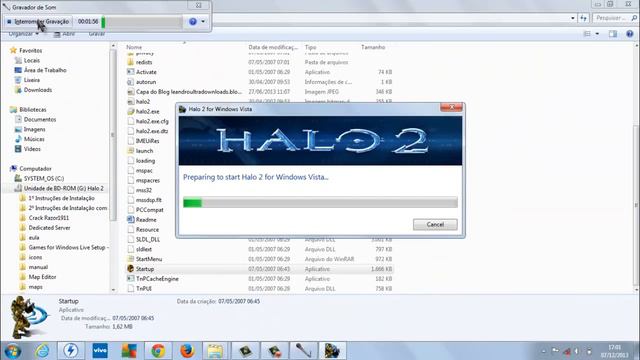The height and width of the screenshot is (360, 640).
Task: Select StartMenu WinRAR archive icon
Action: coord(131,259)
